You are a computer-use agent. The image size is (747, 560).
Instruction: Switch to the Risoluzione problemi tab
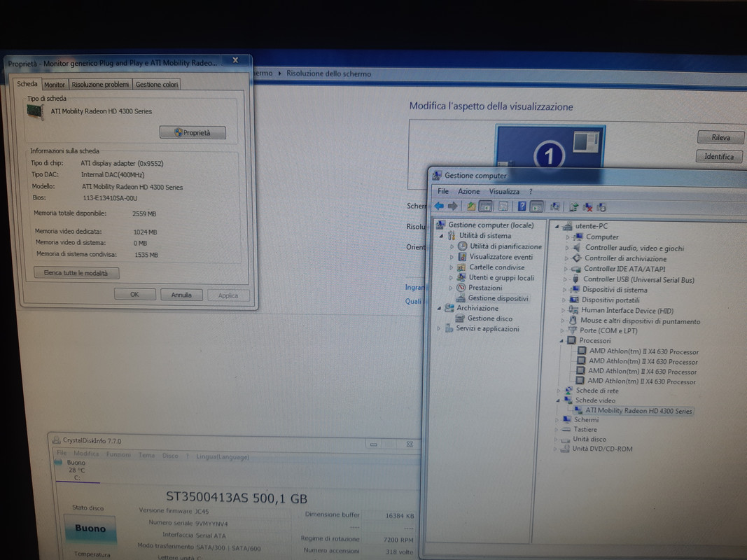coord(100,84)
